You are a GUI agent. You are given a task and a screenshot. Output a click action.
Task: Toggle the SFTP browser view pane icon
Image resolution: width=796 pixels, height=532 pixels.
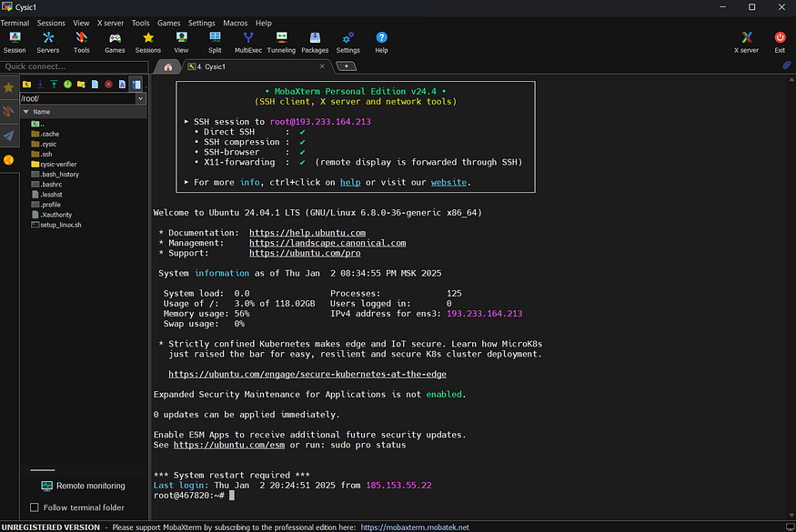coord(136,85)
